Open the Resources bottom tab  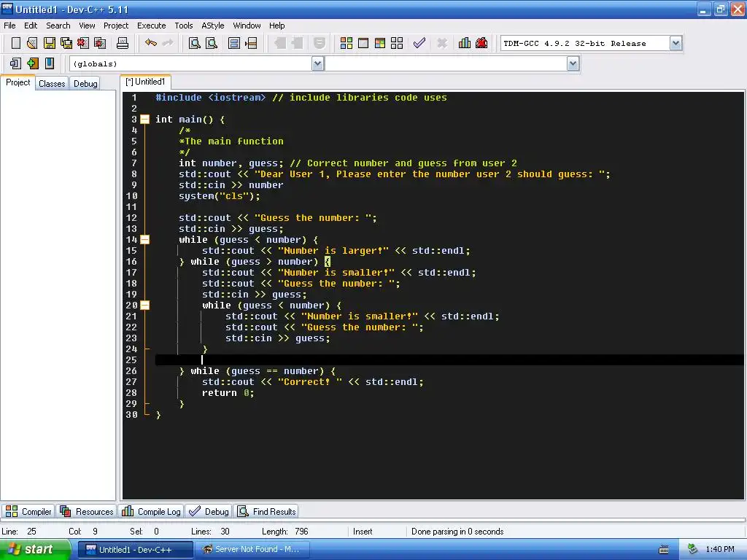87,511
